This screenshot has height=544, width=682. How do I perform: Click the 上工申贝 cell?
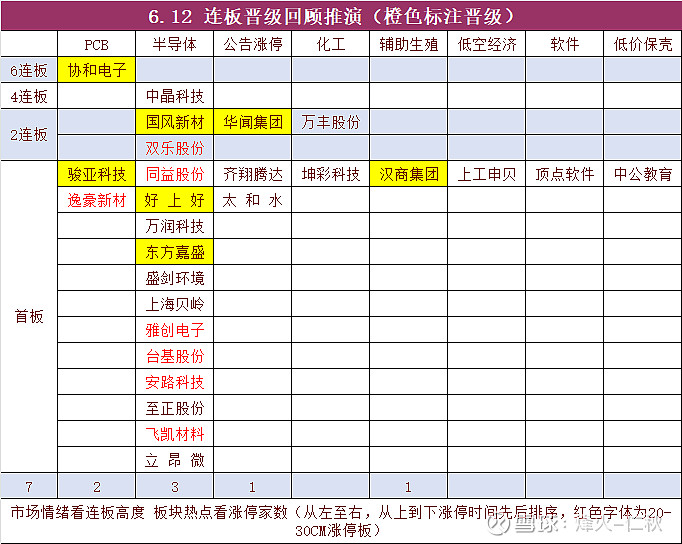(487, 174)
